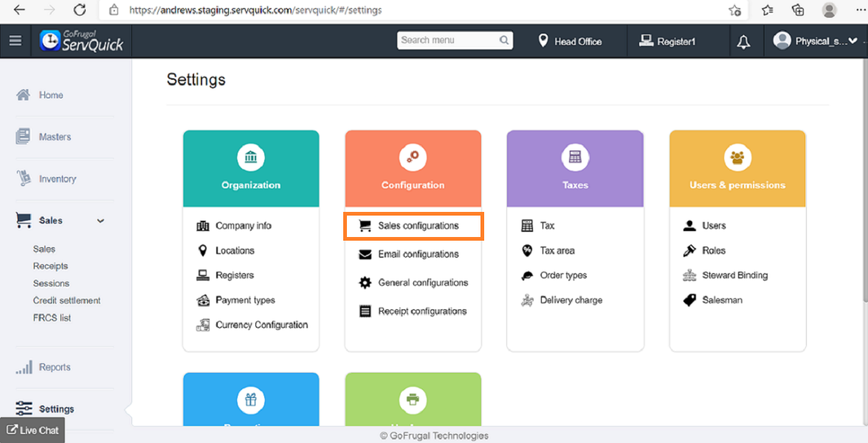Collapse the Sales sidebar menu
This screenshot has height=443, width=868.
(100, 221)
